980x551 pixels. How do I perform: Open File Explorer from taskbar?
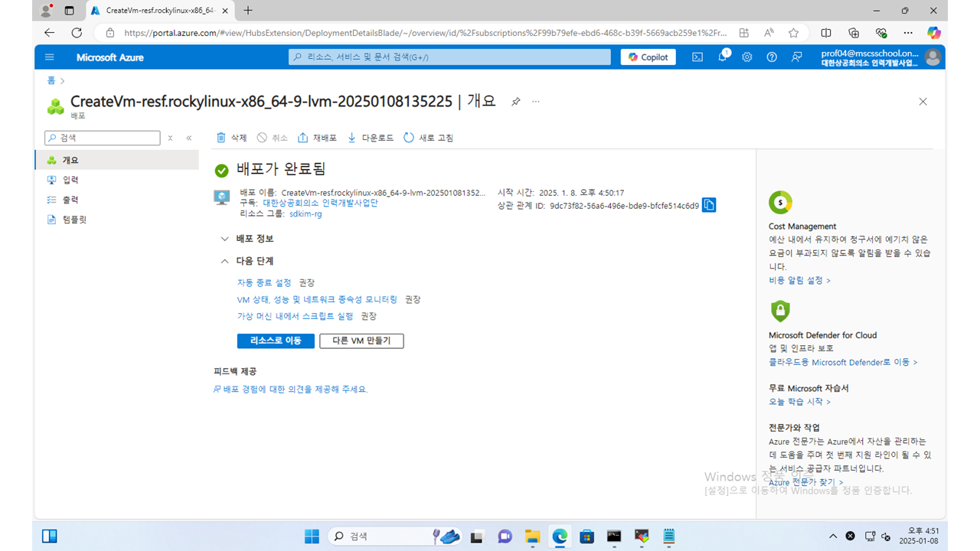click(532, 536)
